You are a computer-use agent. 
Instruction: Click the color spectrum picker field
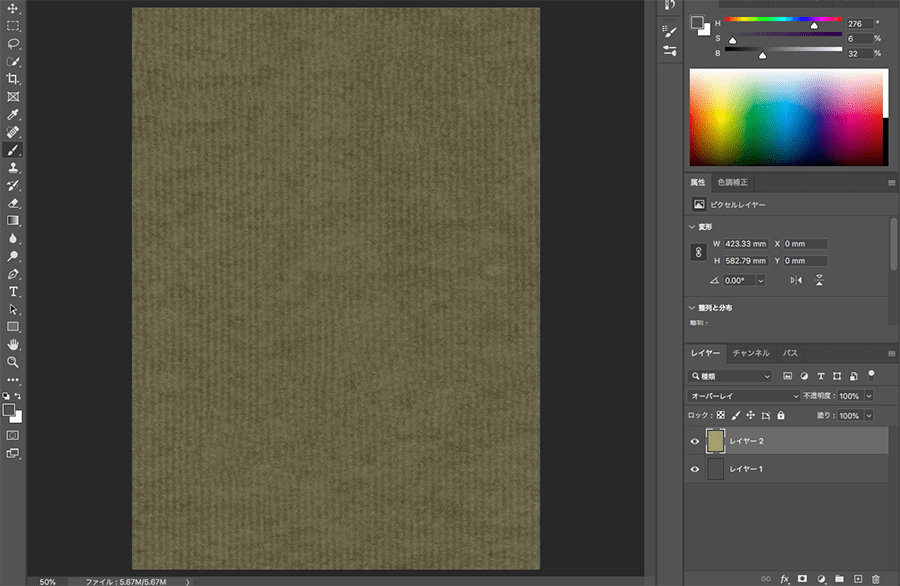tap(787, 117)
